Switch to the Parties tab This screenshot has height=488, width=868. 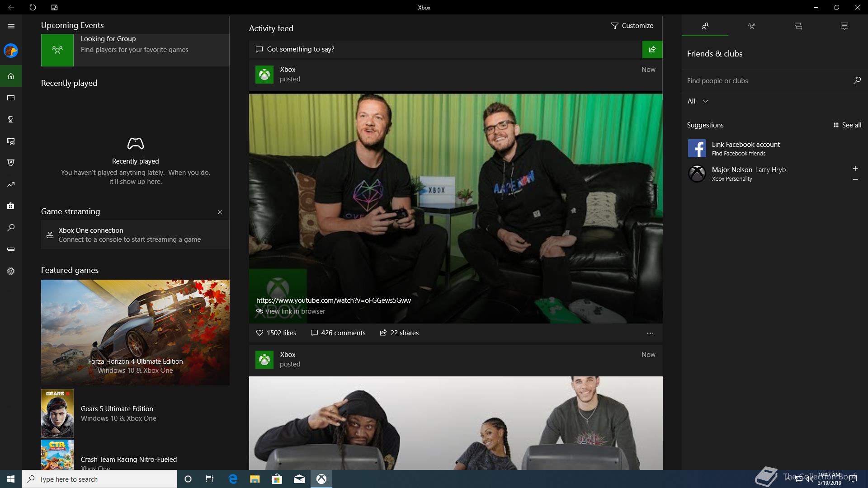click(x=751, y=26)
